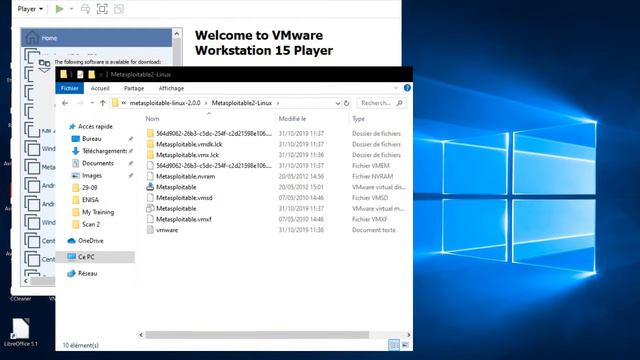Select Metasploitable.vmx.lck folder
Screen dimensions: 640x360
point(187,155)
